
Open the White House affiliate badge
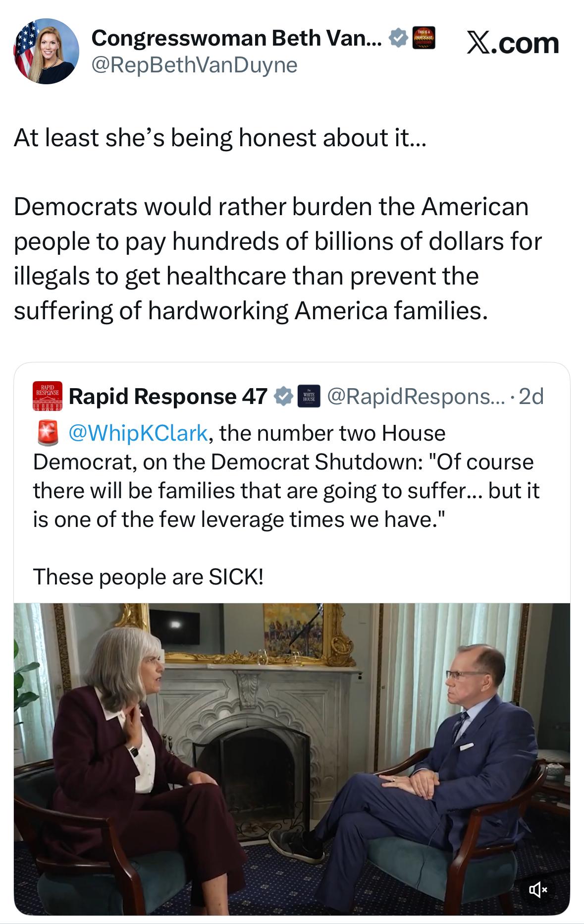309,397
